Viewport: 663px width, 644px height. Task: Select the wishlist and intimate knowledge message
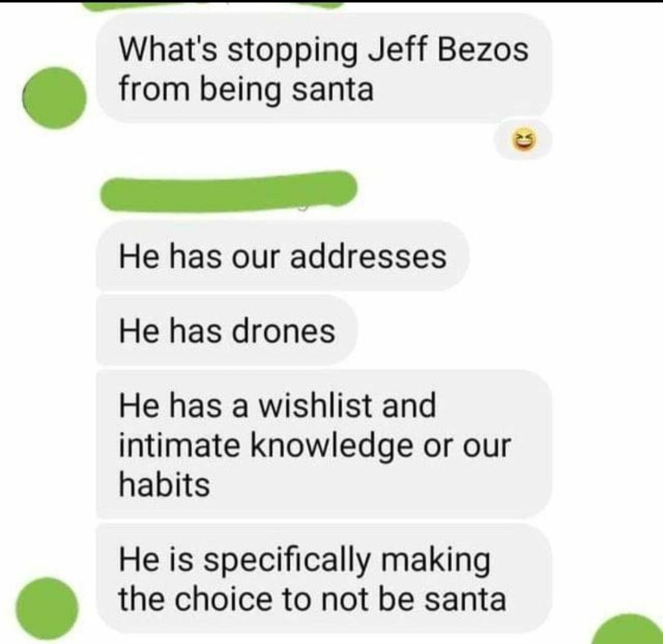tap(324, 444)
